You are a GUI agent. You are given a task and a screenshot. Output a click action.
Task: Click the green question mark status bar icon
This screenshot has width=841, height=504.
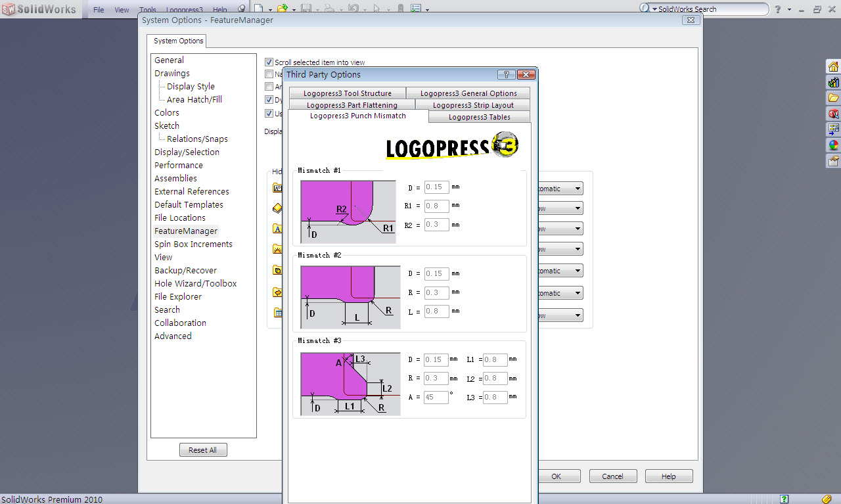784,499
